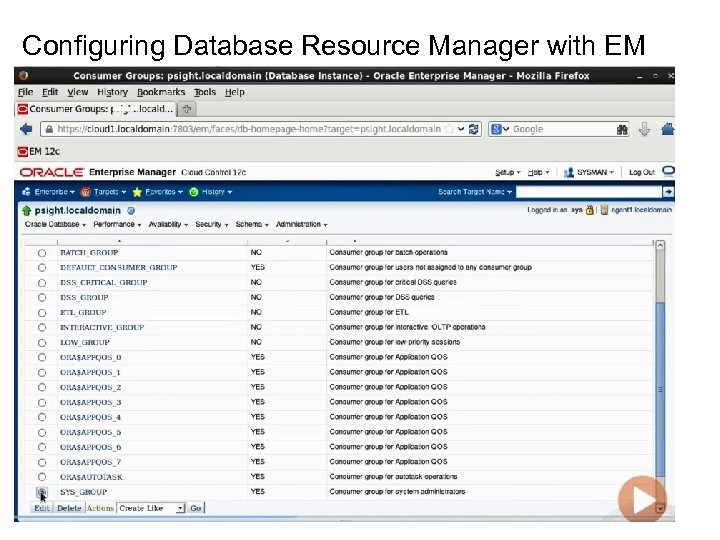
Task: Open the Schema menu
Action: 252,225
